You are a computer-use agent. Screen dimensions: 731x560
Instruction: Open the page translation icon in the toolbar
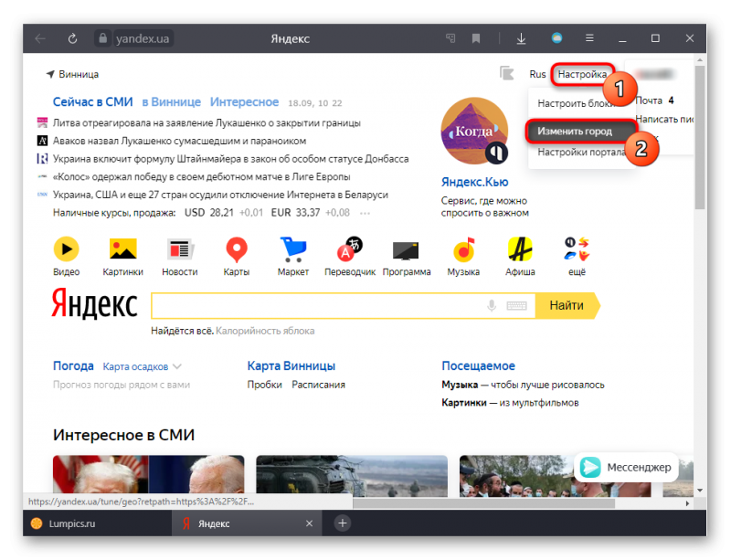click(450, 38)
